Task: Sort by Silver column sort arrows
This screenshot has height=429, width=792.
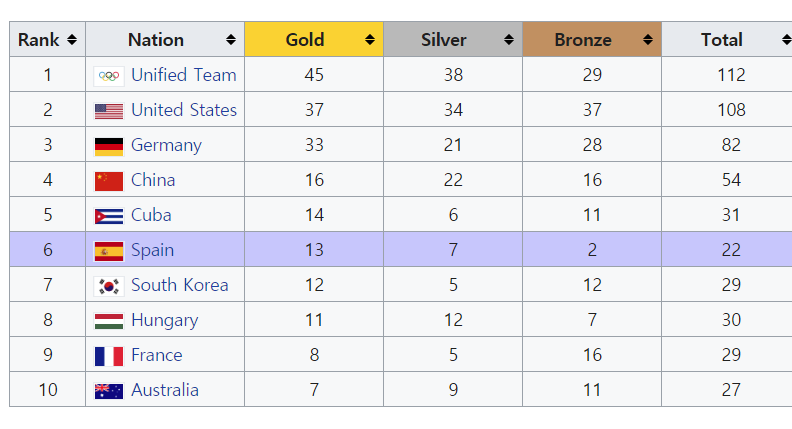Action: [x=509, y=40]
